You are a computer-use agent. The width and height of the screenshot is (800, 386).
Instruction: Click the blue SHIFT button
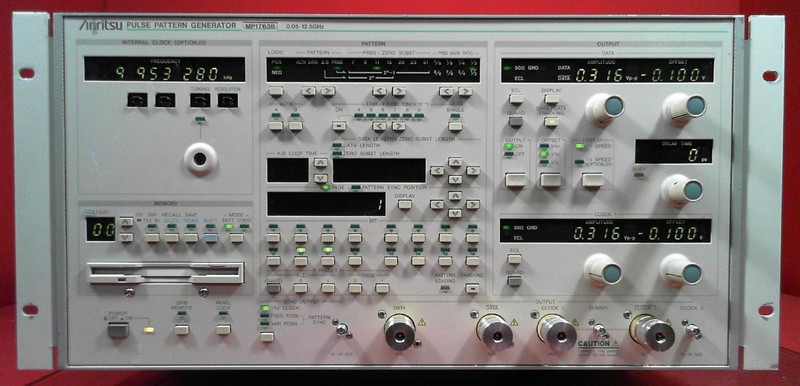pyautogui.click(x=211, y=238)
